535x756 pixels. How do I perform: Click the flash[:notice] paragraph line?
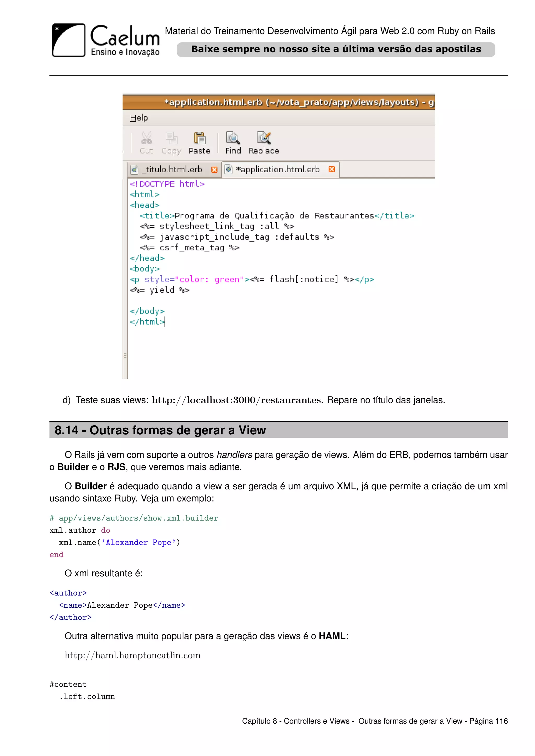[252, 279]
